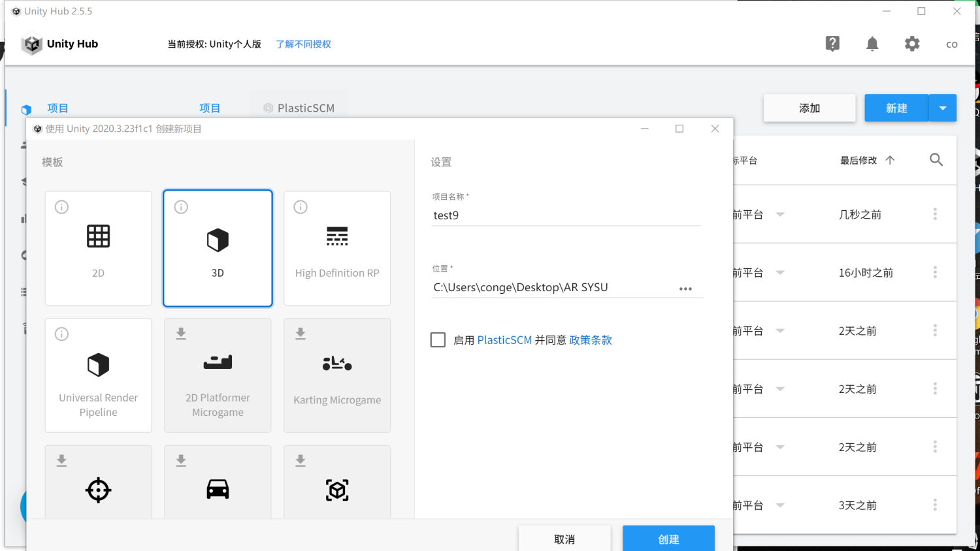
Task: Open the Hub notifications bell
Action: [872, 44]
